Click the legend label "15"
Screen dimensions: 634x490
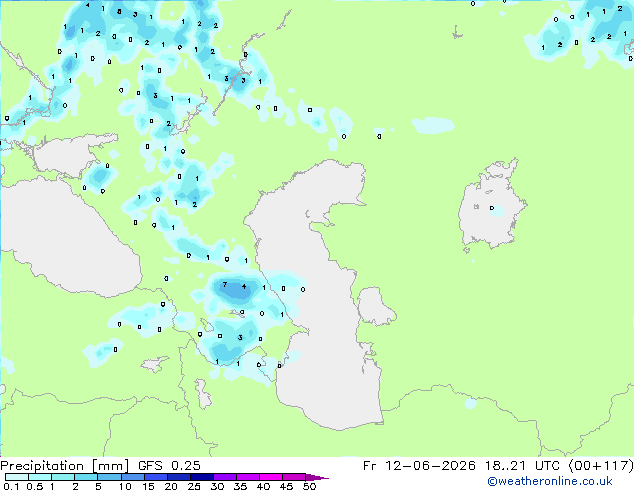click(148, 486)
